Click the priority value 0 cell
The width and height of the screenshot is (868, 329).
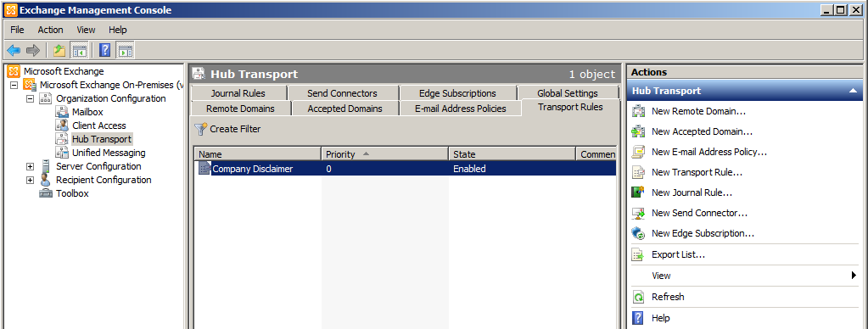coord(329,169)
